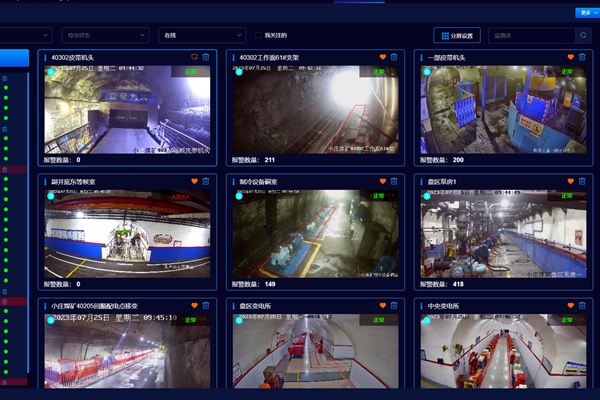Click the search magnifier icon

coord(584,35)
